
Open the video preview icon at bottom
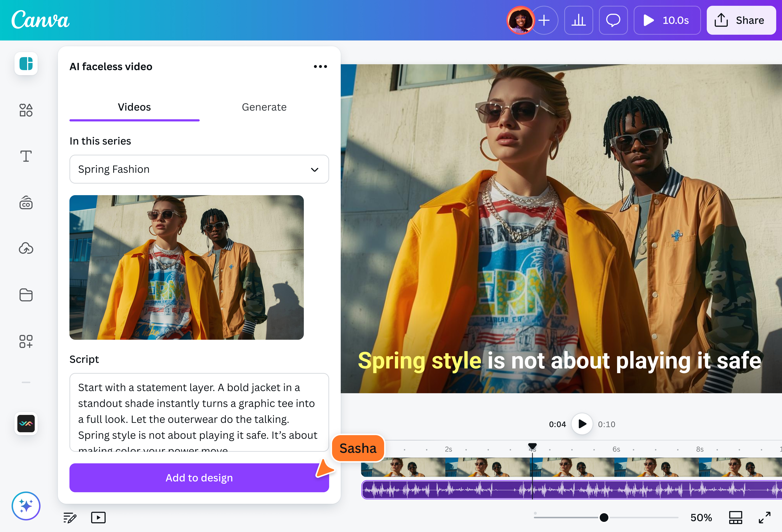coord(98,518)
